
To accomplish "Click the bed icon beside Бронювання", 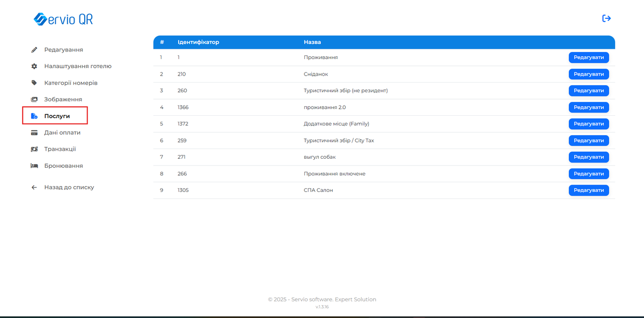I will (34, 166).
